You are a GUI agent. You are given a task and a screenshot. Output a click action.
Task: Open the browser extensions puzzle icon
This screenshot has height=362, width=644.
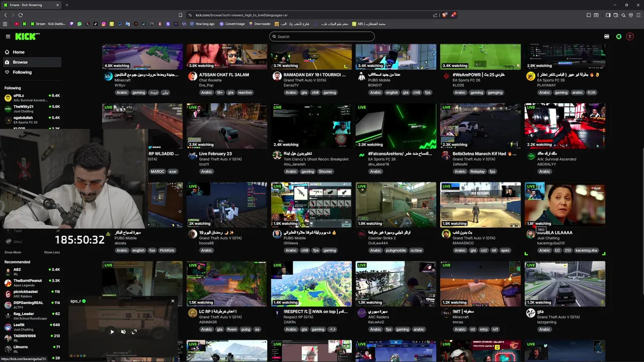tap(589, 15)
